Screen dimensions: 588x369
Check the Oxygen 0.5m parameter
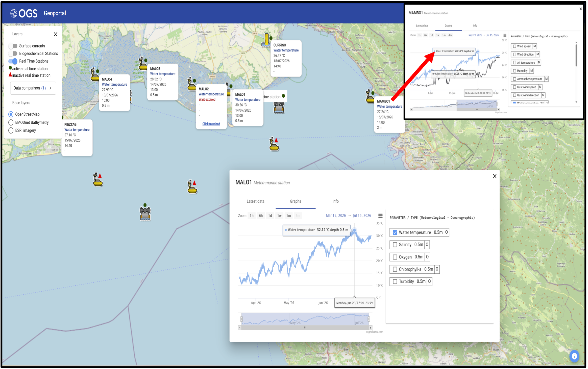395,257
